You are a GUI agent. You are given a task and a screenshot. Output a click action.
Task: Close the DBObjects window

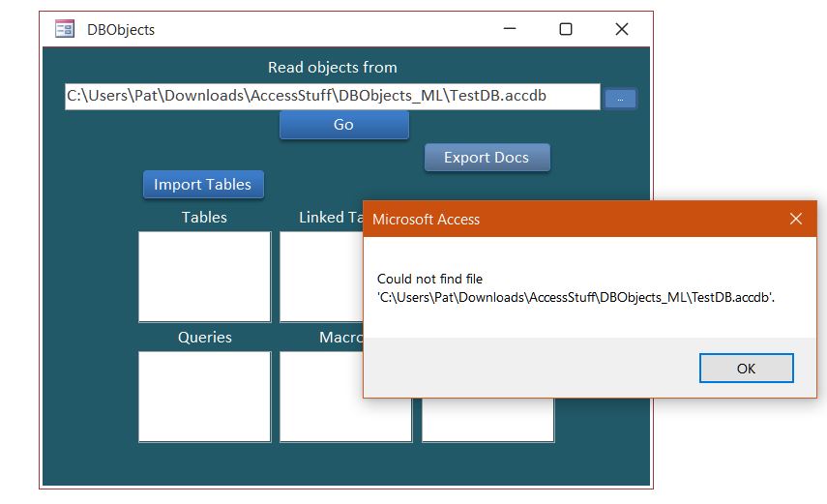[x=622, y=29]
